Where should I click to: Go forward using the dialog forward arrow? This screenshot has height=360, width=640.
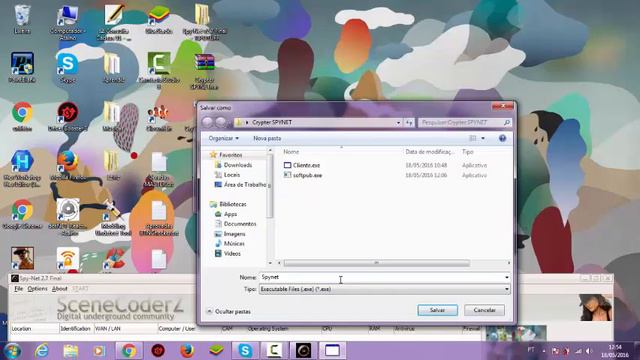tap(221, 122)
